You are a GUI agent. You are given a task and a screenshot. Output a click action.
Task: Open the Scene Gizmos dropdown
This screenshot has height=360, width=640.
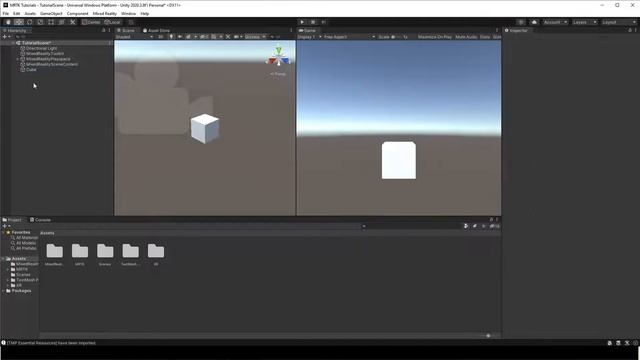tap(255, 37)
